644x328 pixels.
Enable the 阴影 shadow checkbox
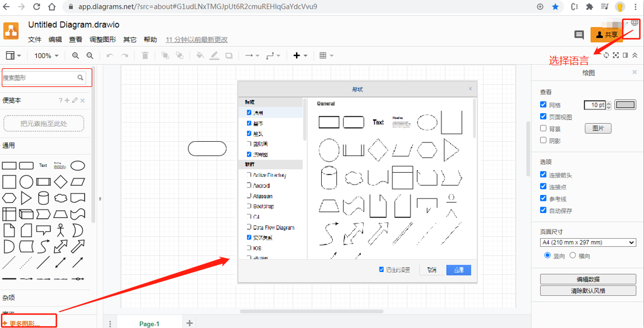click(544, 141)
